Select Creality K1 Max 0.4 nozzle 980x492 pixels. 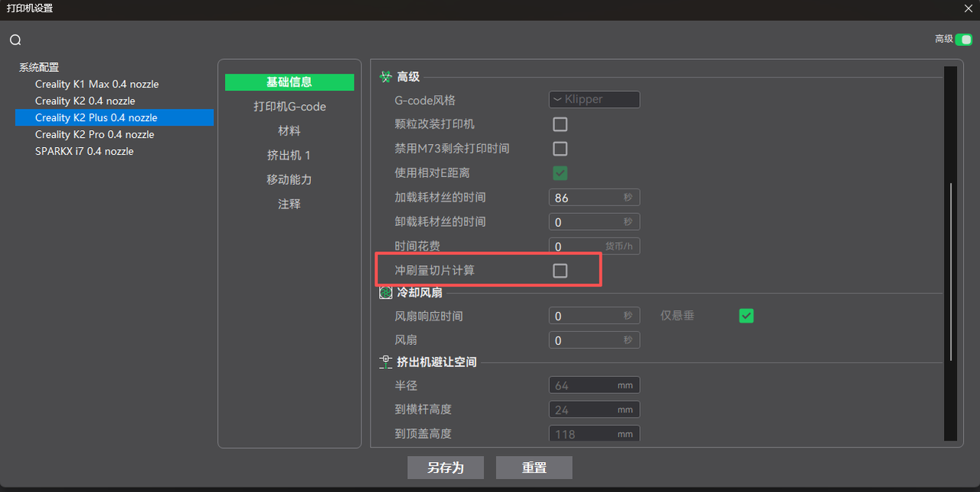point(96,84)
